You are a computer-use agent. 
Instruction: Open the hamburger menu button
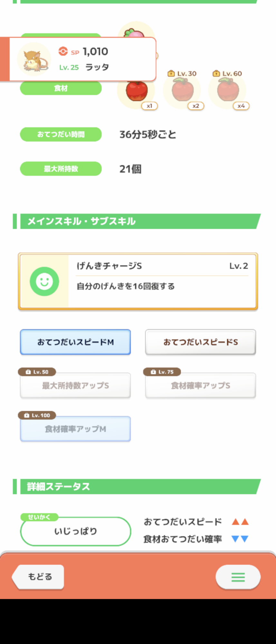(238, 577)
